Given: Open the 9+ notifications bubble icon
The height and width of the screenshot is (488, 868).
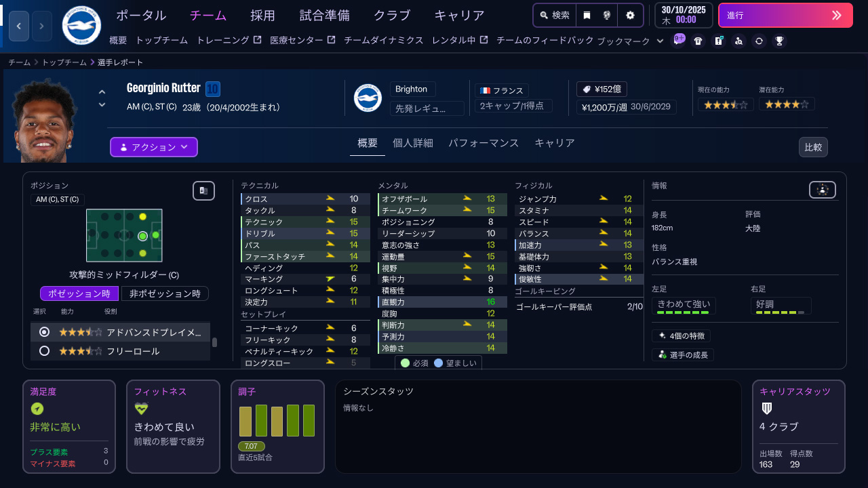Looking at the screenshot, I should click(679, 40).
